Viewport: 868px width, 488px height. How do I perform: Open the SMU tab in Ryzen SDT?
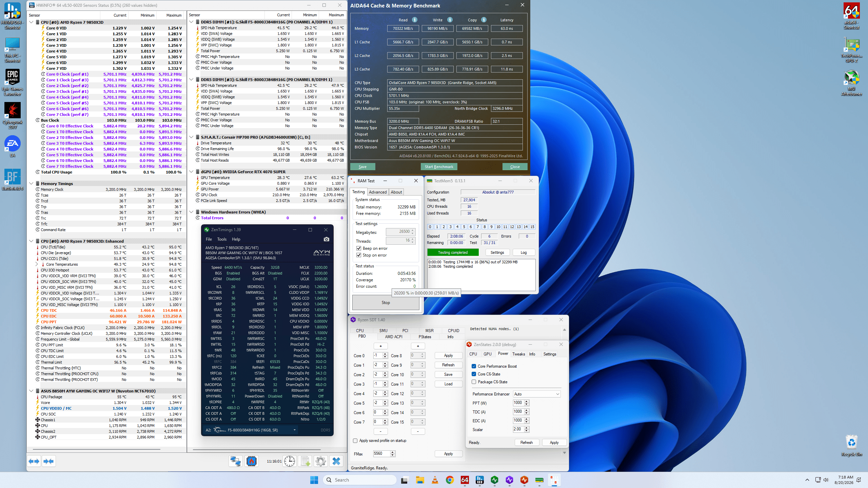(383, 331)
